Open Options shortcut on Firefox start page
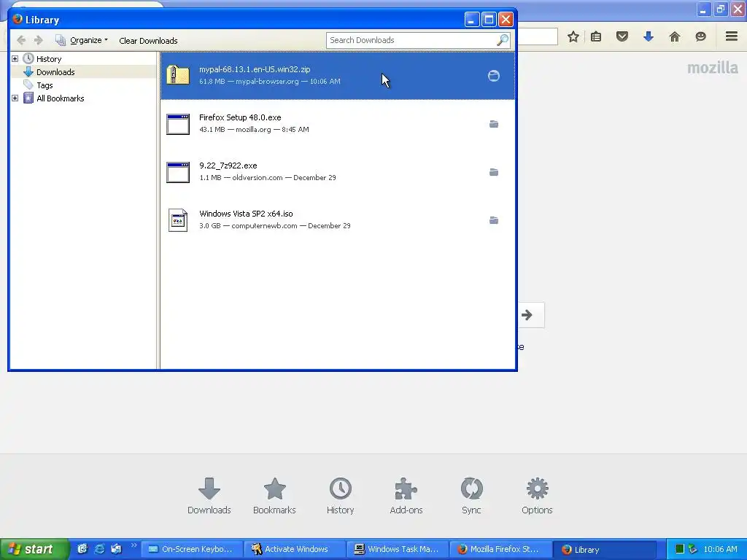 click(537, 496)
